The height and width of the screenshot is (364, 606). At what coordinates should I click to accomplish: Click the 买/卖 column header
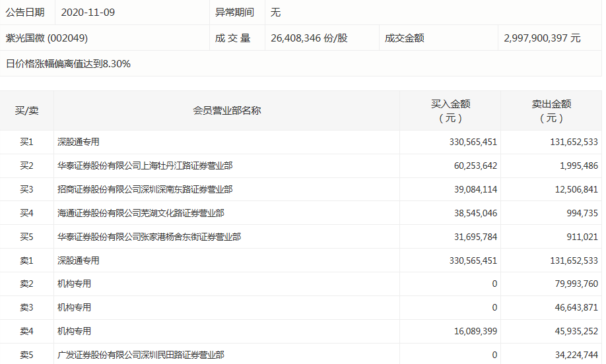point(27,111)
